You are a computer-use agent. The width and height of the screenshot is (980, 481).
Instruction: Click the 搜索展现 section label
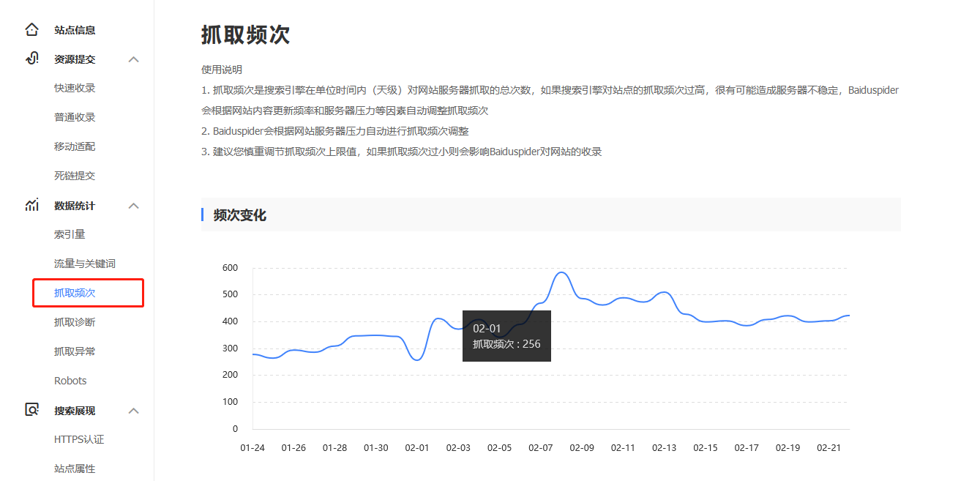click(x=75, y=411)
